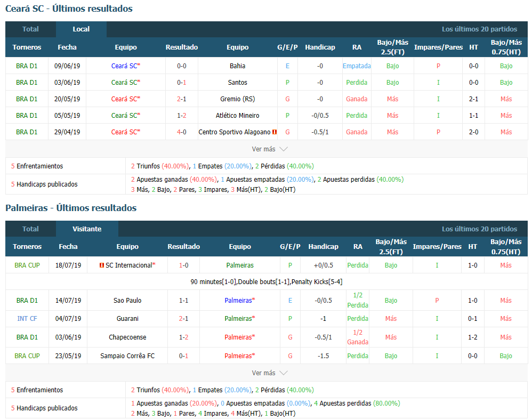Screen dimensions: 532x420
Task: Click the -1.5 handicap value
Action: click(324, 356)
